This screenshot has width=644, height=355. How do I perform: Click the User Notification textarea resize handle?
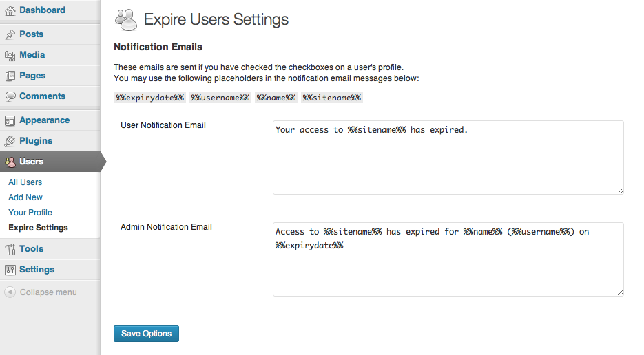point(620,191)
